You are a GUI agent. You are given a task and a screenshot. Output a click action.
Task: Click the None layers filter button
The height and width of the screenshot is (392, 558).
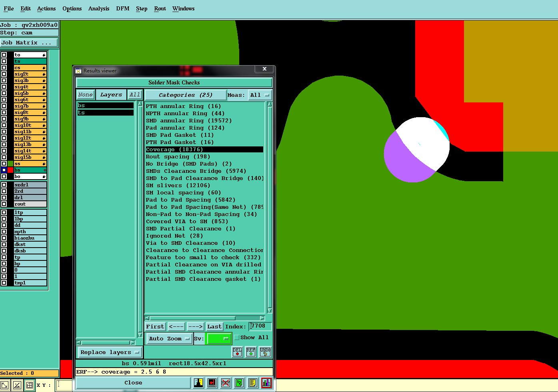pos(86,95)
